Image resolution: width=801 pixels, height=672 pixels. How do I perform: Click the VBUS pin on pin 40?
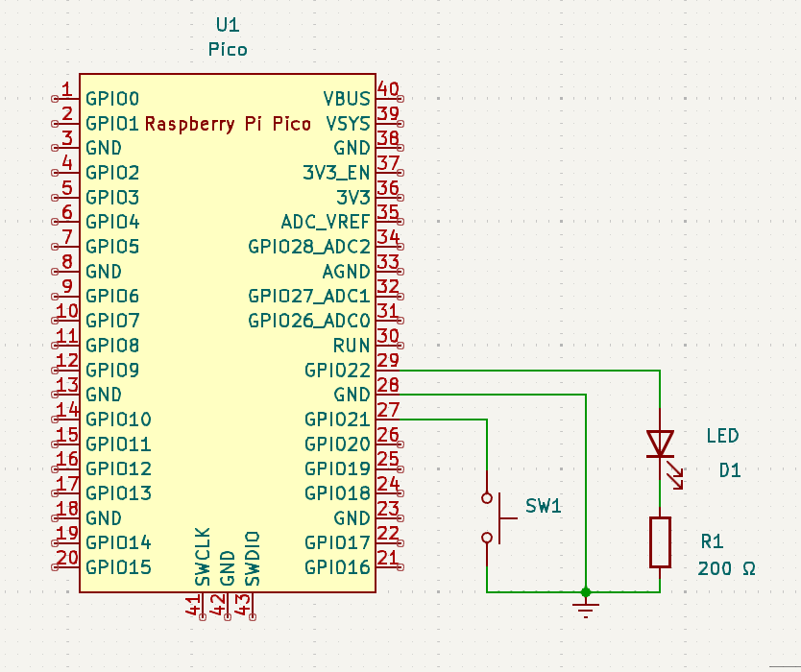click(x=389, y=98)
